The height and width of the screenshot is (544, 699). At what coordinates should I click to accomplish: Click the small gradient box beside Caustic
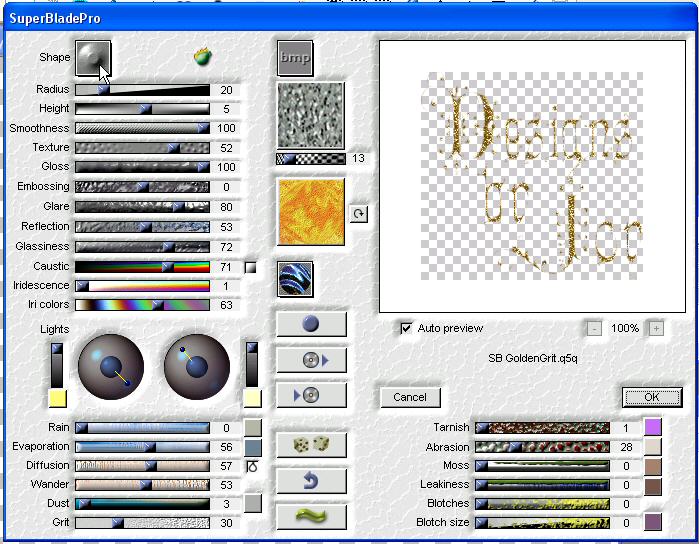[251, 267]
